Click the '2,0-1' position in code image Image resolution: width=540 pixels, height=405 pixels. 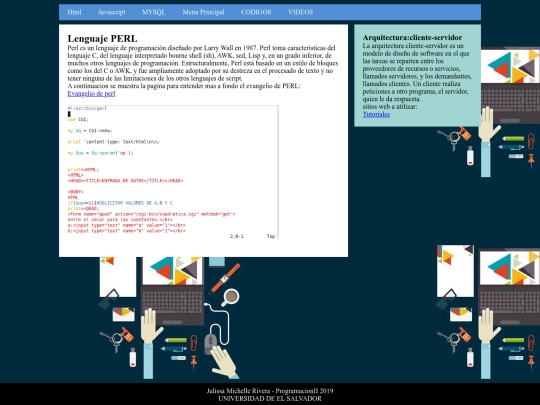237,236
